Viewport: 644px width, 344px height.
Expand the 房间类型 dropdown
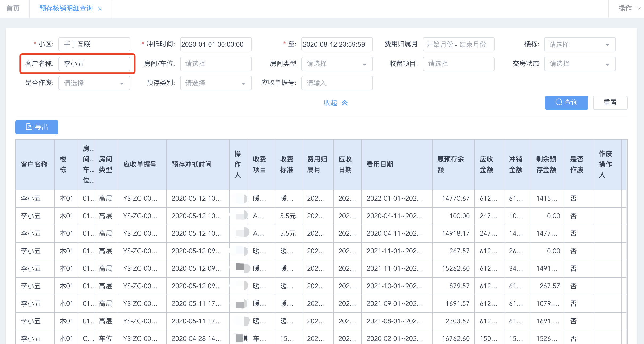tap(337, 64)
